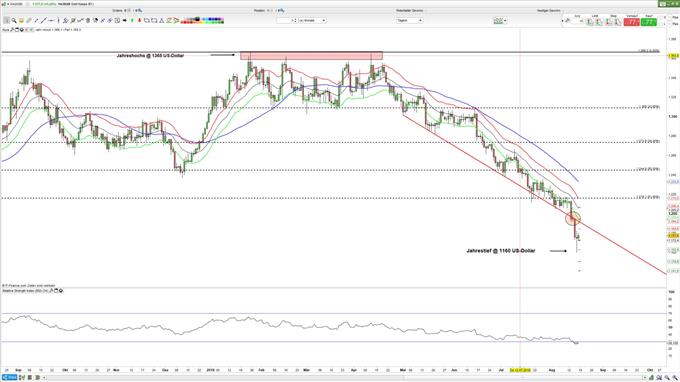Select the rectangle drawing tool

coord(154,20)
